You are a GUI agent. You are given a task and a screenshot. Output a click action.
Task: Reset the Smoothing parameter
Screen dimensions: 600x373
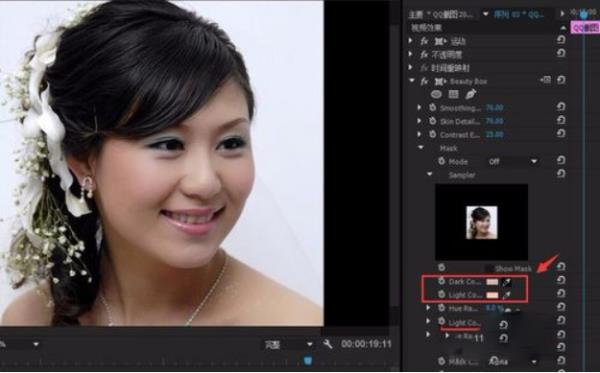561,107
